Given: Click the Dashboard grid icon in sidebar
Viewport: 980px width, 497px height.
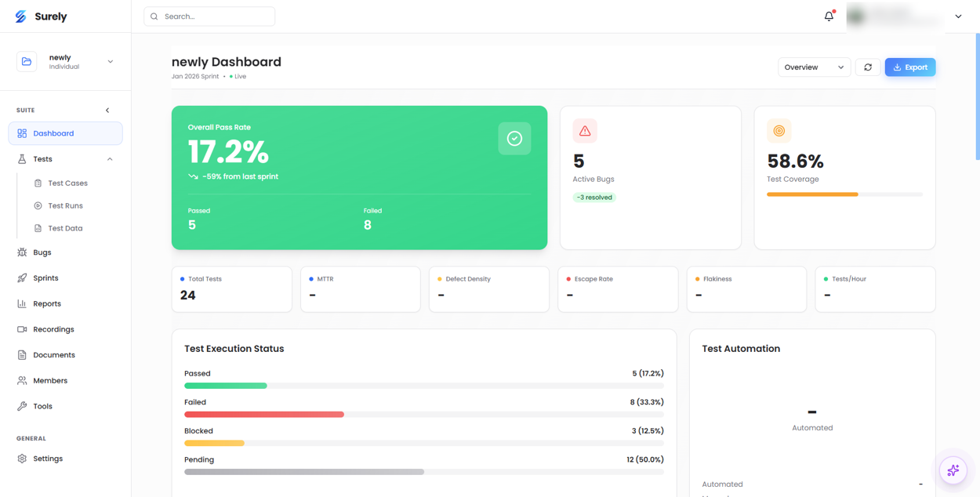Looking at the screenshot, I should (22, 133).
